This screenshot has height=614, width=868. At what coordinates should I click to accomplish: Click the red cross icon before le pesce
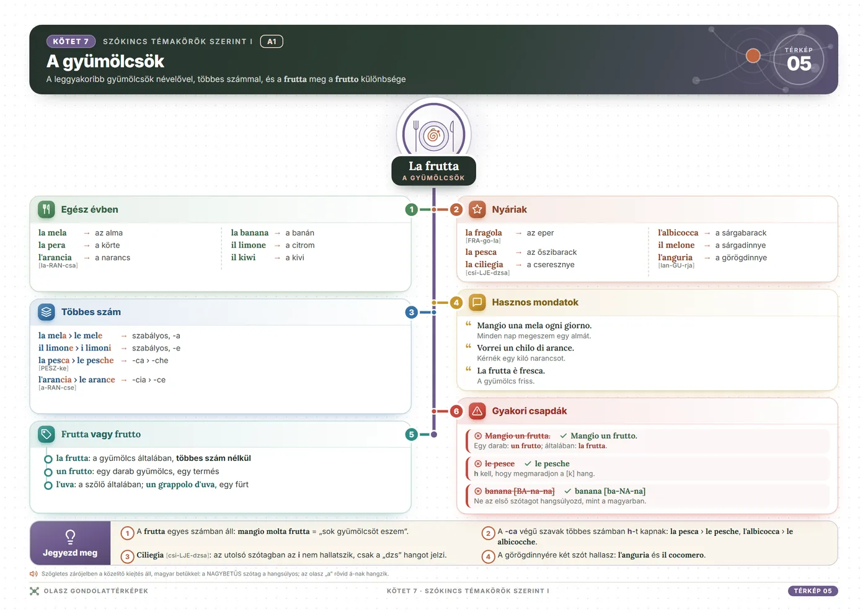[x=478, y=464]
